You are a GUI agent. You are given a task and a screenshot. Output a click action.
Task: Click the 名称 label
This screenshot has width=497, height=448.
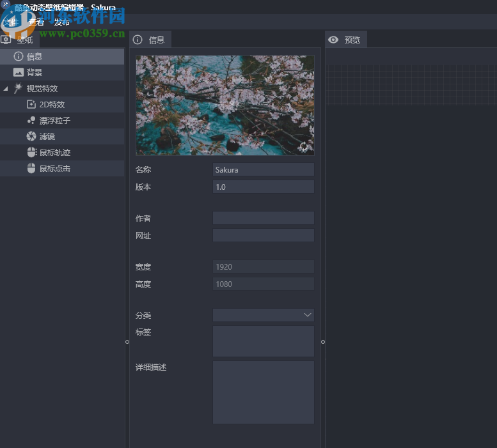[x=143, y=170]
